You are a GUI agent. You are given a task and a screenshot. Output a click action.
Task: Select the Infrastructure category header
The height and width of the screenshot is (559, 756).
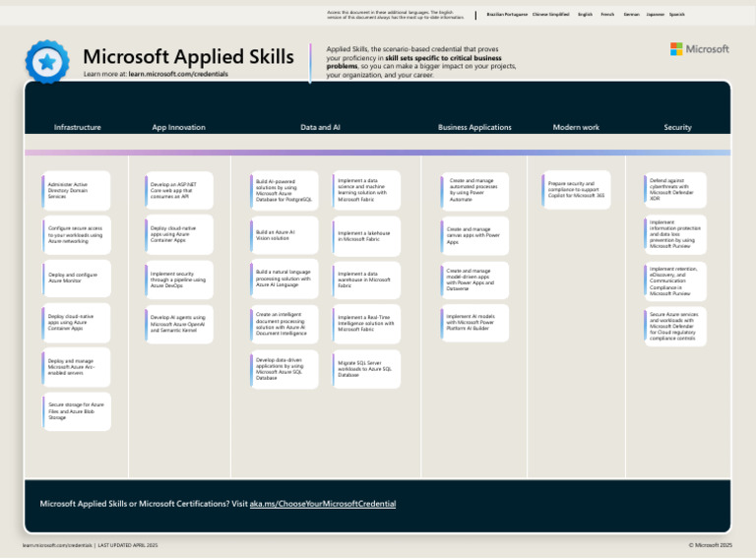tap(77, 127)
